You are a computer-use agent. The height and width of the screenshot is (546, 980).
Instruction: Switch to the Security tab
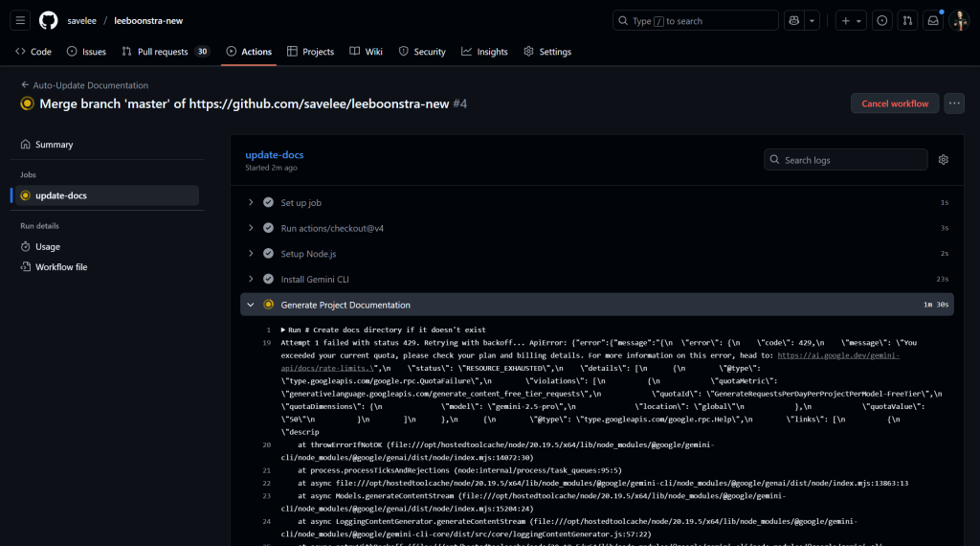[x=422, y=52]
